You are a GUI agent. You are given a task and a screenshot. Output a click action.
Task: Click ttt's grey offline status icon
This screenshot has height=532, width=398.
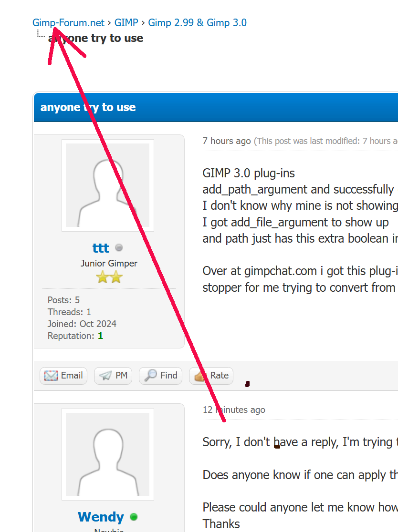pos(119,248)
